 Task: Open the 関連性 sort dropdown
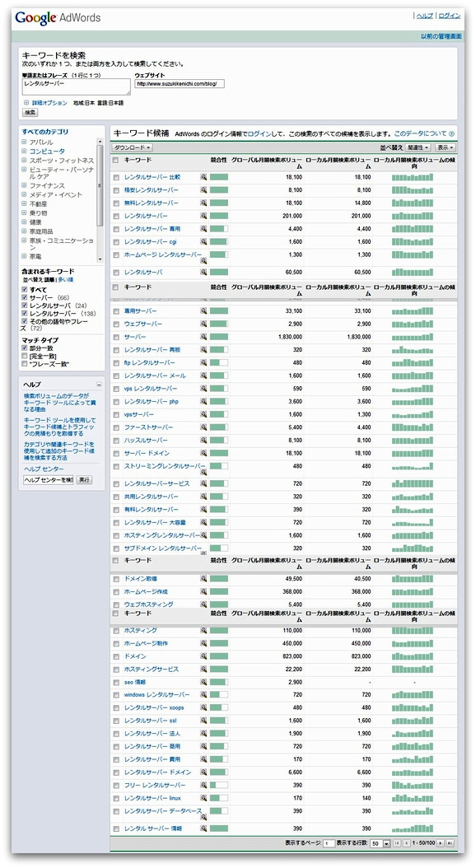coord(418,147)
